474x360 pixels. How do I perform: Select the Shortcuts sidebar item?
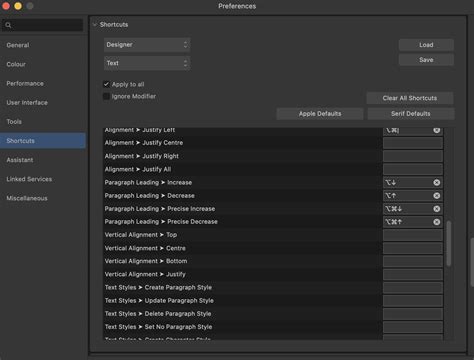point(43,141)
